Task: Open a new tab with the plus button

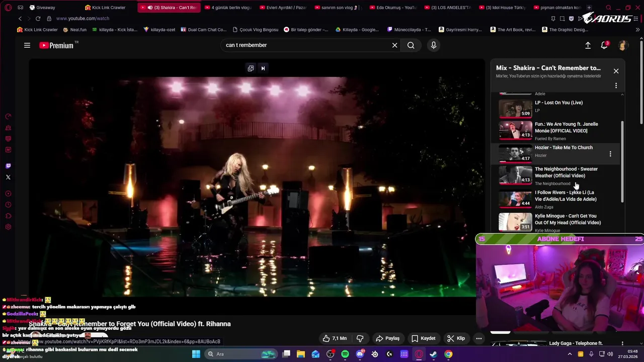Action: (589, 8)
